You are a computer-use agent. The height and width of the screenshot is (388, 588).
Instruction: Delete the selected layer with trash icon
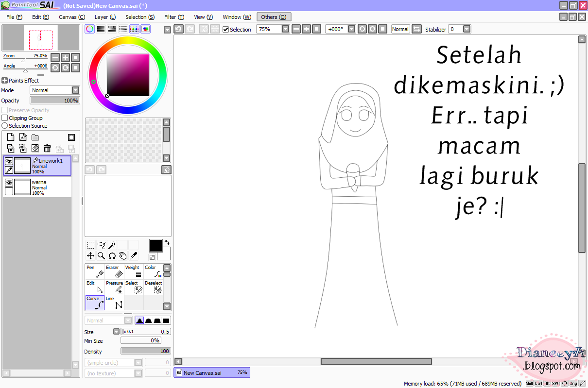click(x=47, y=148)
